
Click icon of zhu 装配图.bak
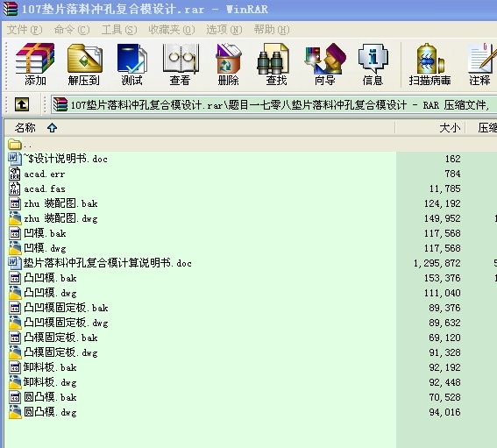tap(15, 203)
